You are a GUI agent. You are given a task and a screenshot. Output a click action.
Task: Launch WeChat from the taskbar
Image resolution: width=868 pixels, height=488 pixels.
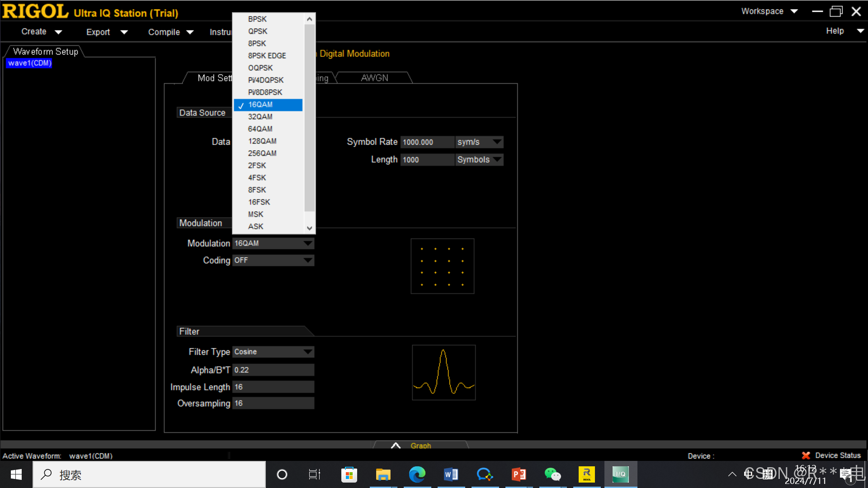552,474
